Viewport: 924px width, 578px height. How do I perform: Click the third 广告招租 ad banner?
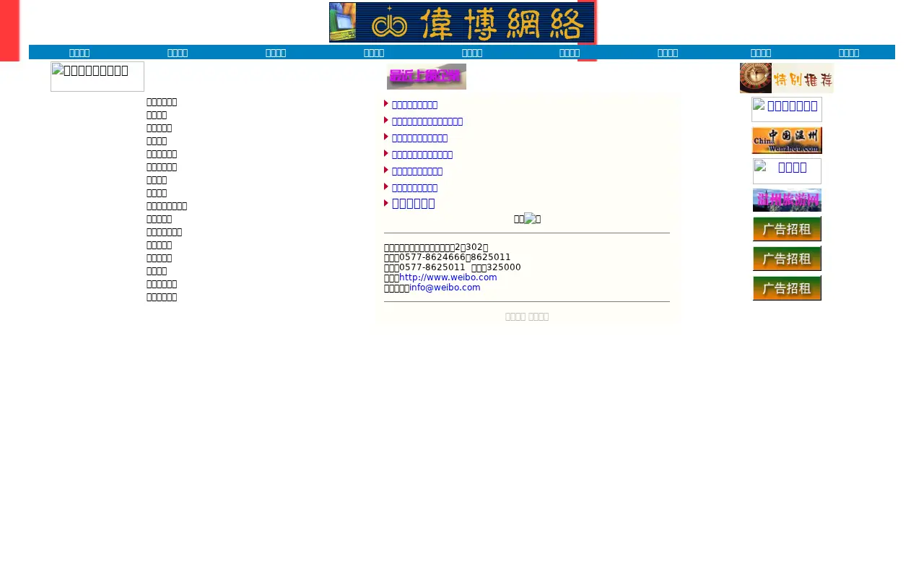(787, 288)
